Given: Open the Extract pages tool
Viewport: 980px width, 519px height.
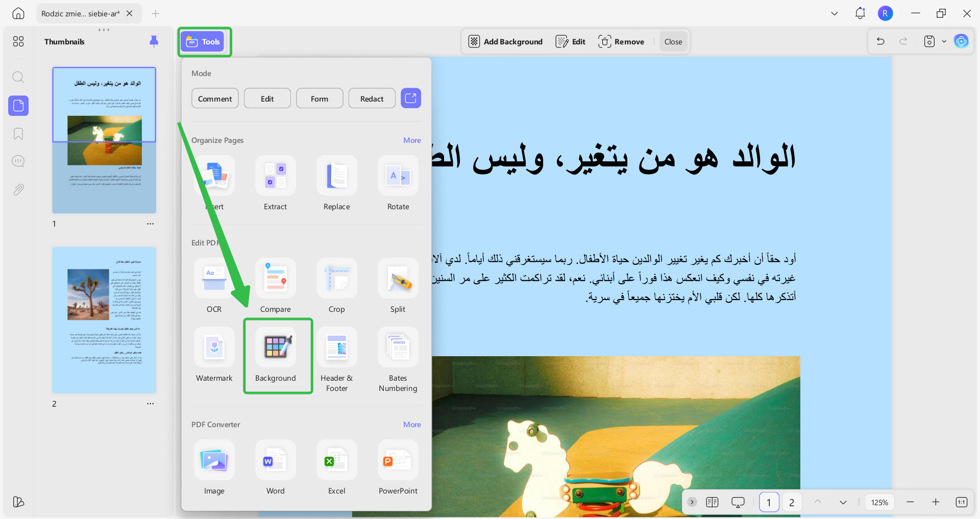Looking at the screenshot, I should [x=276, y=184].
